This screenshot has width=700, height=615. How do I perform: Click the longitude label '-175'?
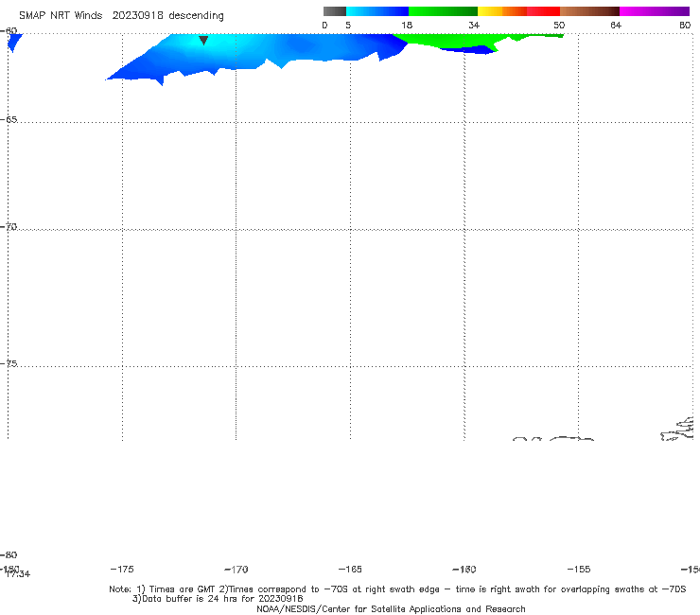[122, 569]
